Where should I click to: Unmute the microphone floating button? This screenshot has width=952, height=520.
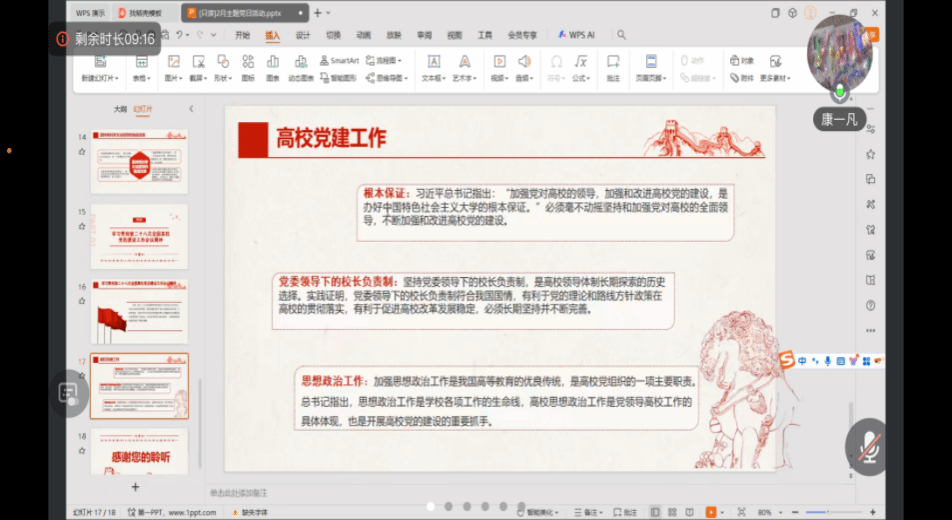[x=868, y=447]
